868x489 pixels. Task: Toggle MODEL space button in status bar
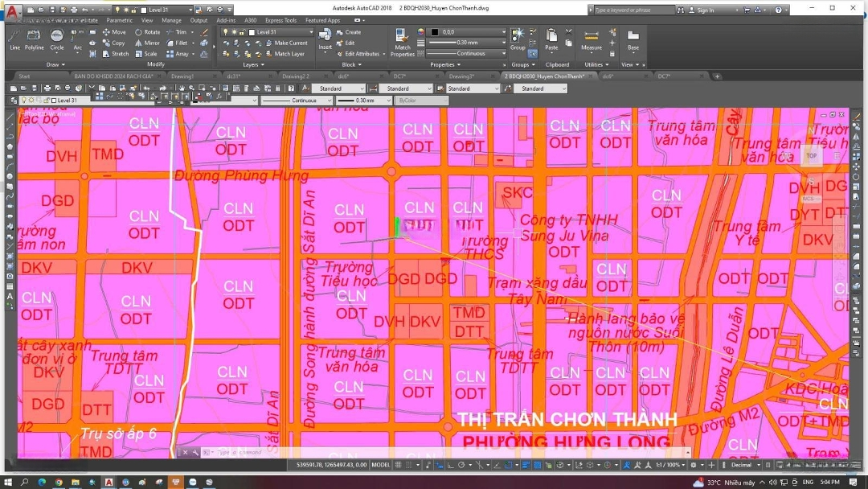click(x=380, y=465)
